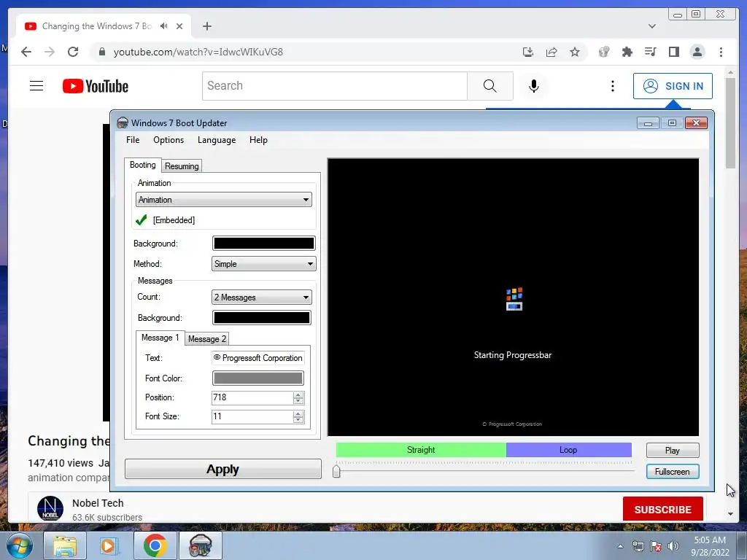Screen dimensions: 747x560
Task: Click the Play button
Action: [672, 450]
